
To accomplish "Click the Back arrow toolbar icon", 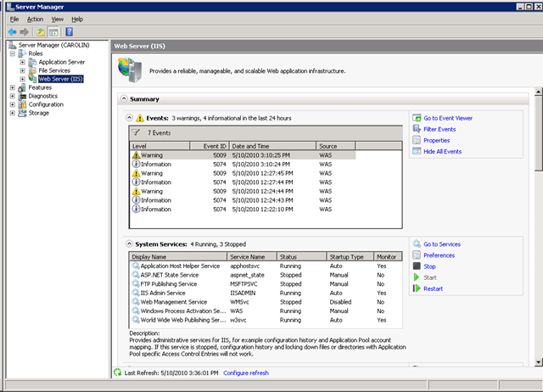I will pyautogui.click(x=13, y=32).
